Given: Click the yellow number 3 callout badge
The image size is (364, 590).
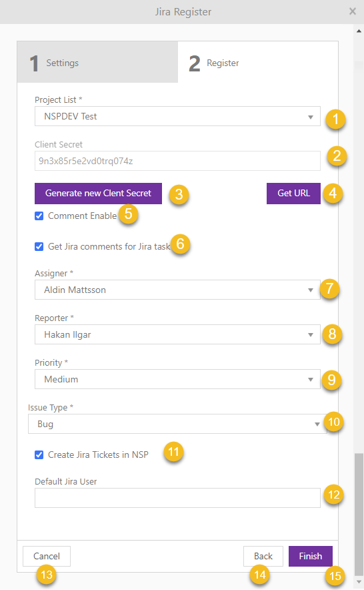Looking at the screenshot, I should point(179,194).
